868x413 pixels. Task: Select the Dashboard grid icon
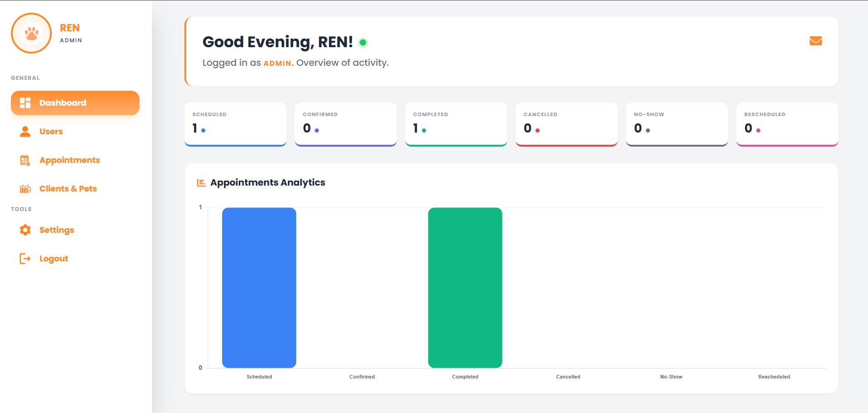(x=25, y=103)
